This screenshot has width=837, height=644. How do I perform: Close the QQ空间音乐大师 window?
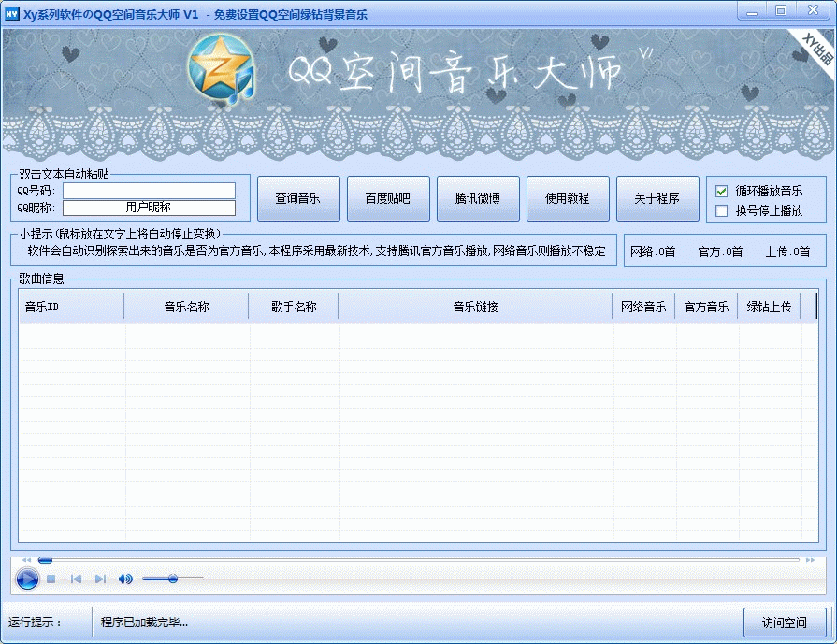point(813,10)
